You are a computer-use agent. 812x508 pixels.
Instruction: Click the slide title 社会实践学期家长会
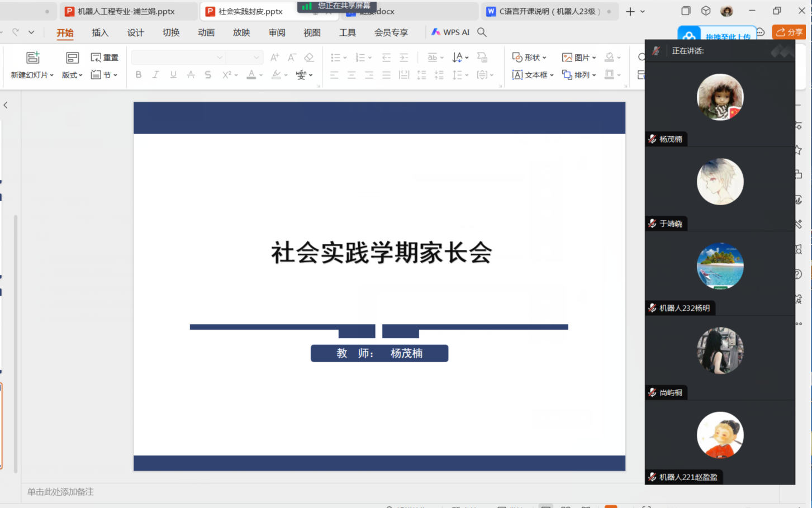point(381,253)
